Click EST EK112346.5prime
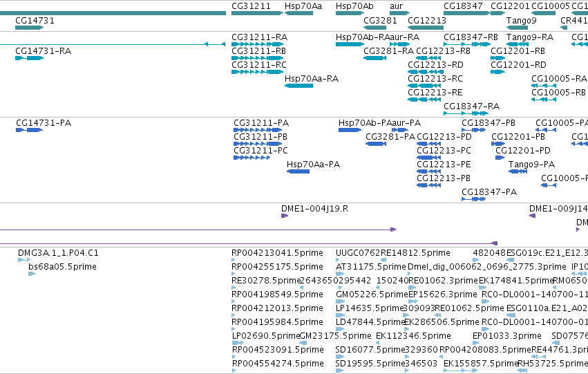Viewport: 588px width, 374px height. click(378, 343)
